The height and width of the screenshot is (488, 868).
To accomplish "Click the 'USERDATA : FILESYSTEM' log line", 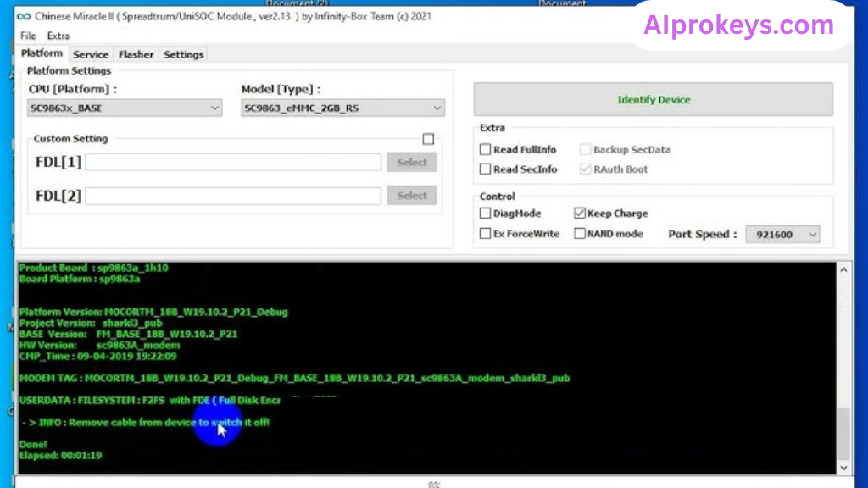I will coord(149,401).
